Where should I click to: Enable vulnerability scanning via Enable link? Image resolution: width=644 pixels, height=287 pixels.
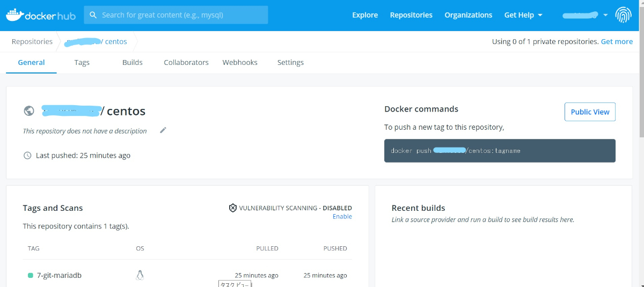(342, 216)
